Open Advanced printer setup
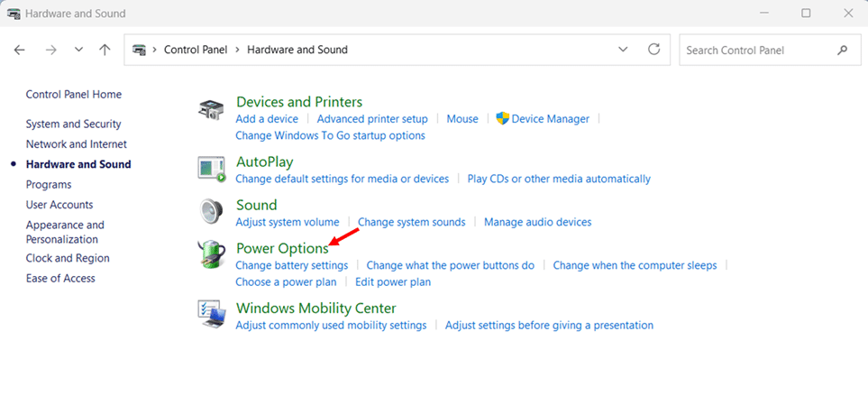Viewport: 868px width, 396px height. [x=372, y=118]
